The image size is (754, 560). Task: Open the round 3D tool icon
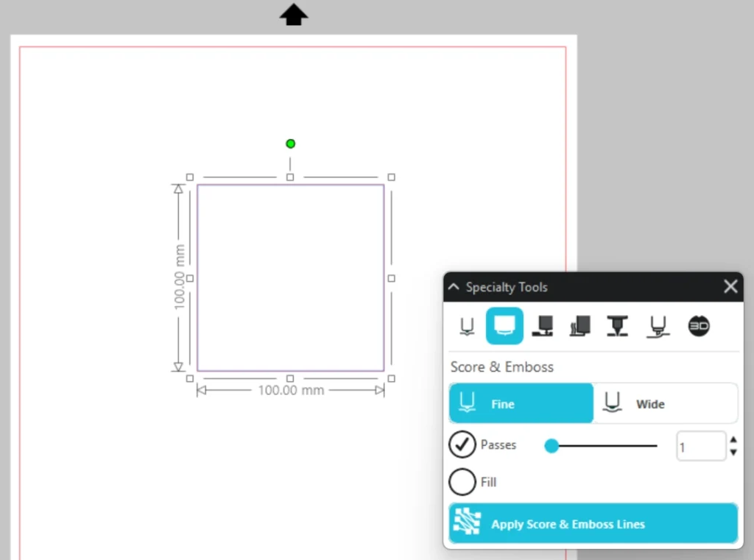click(x=698, y=326)
